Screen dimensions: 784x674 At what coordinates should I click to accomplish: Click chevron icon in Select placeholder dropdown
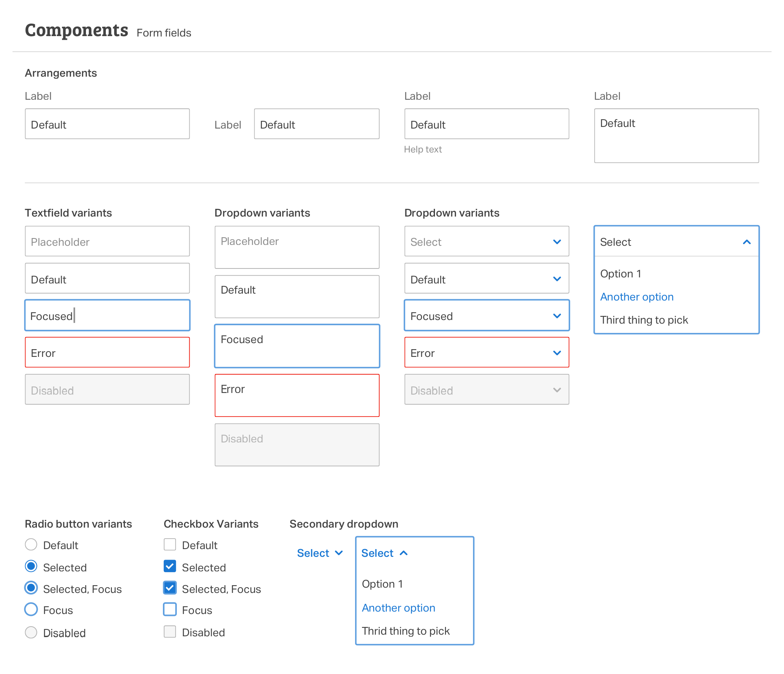pos(557,242)
